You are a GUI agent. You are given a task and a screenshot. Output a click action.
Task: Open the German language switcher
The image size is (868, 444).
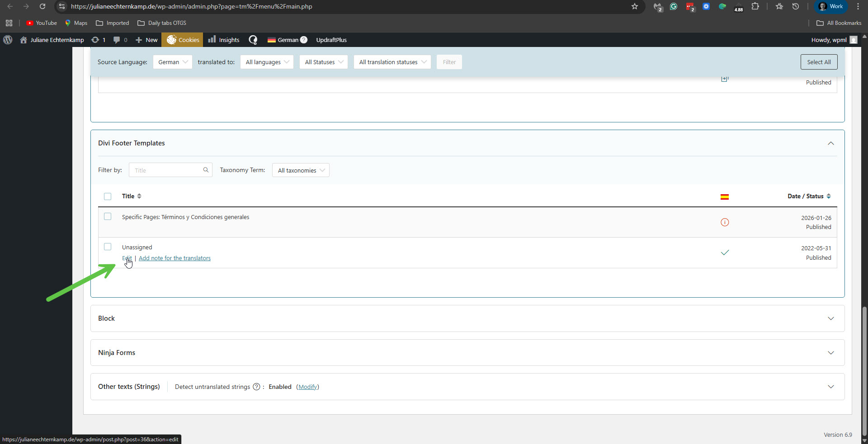[283, 40]
